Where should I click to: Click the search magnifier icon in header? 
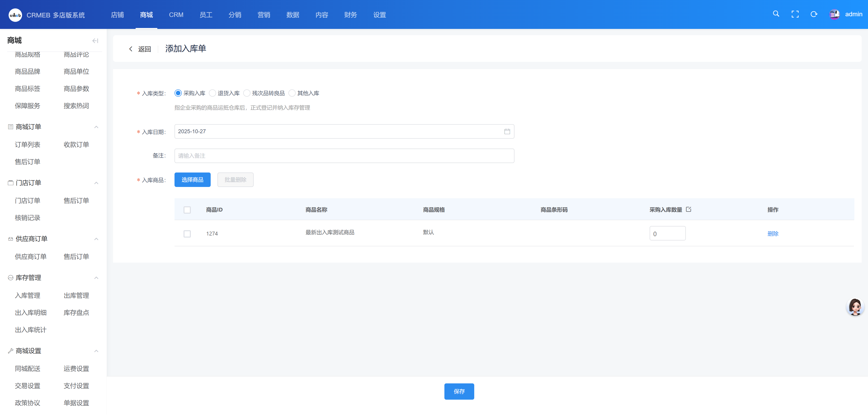pos(776,14)
